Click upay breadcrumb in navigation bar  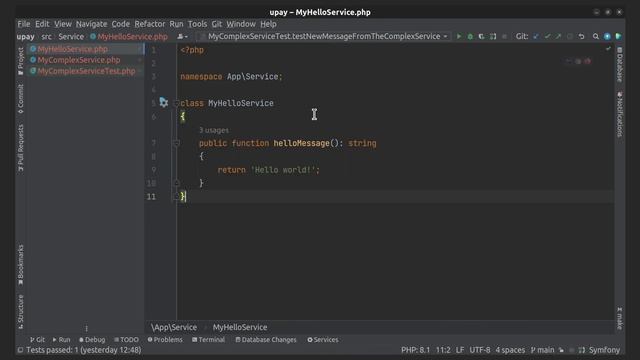[x=25, y=37]
